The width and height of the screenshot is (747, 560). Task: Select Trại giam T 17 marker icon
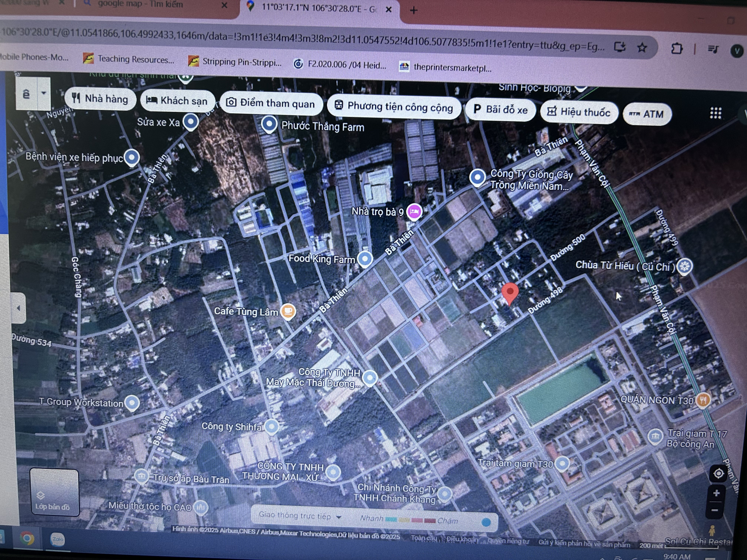click(655, 436)
